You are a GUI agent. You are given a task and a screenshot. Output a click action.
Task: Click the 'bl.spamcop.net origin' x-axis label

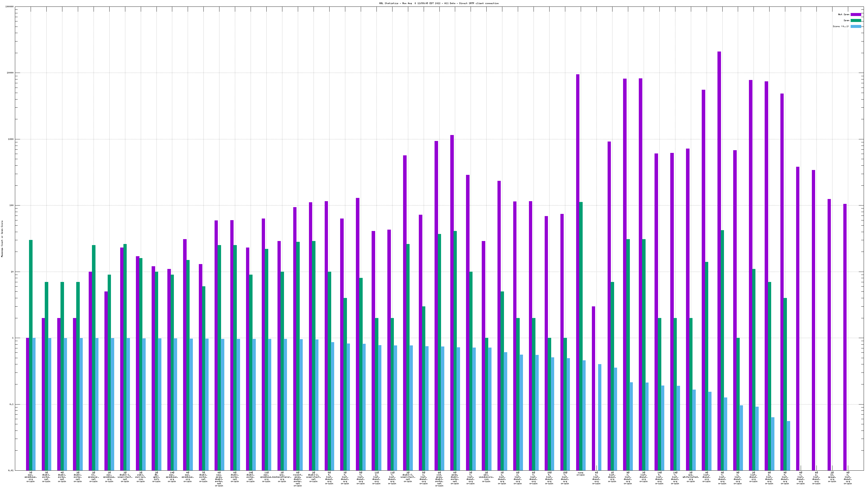click(93, 477)
